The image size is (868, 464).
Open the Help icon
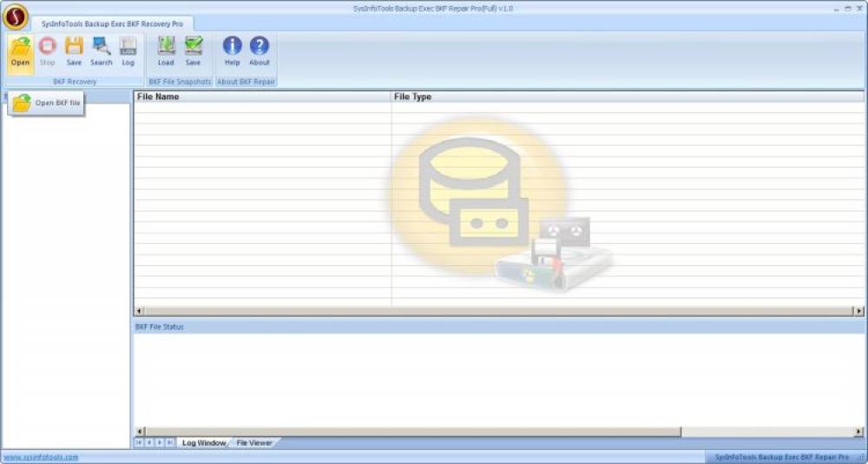[x=232, y=53]
